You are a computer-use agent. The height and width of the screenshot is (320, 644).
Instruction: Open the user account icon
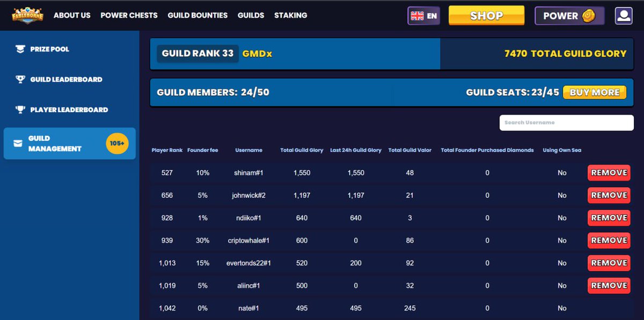click(x=623, y=15)
